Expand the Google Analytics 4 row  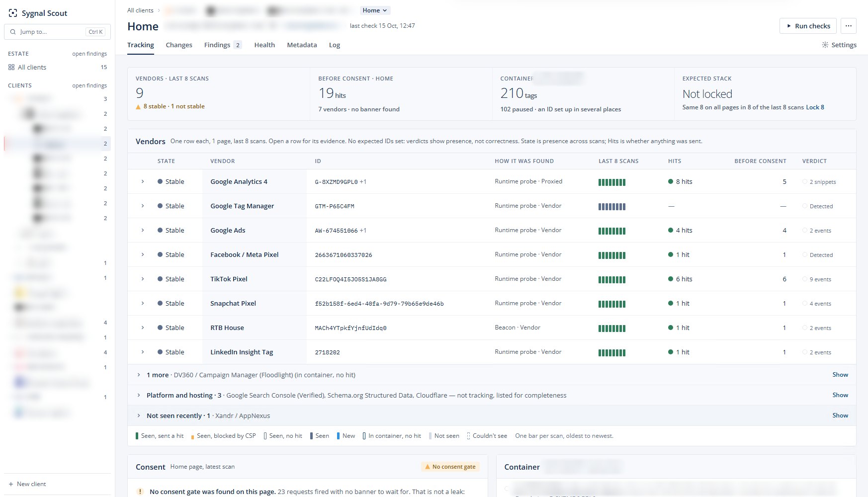[x=143, y=181]
